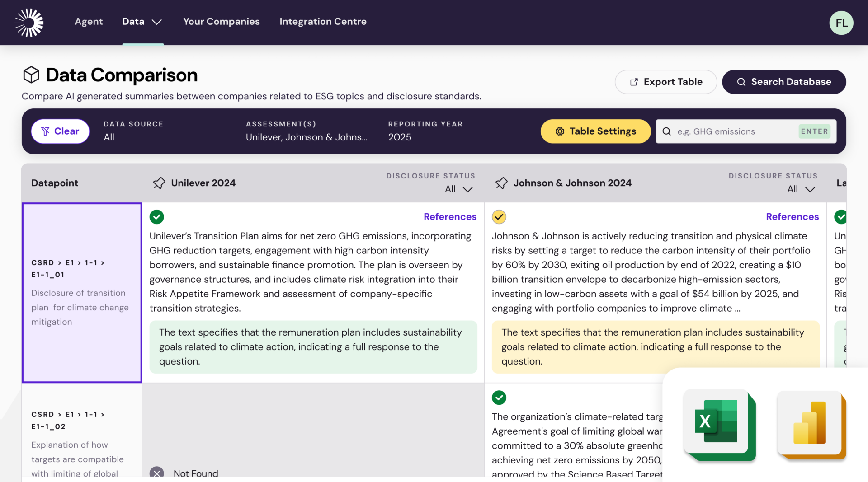
Task: Open References link for Unilever
Action: (x=450, y=217)
